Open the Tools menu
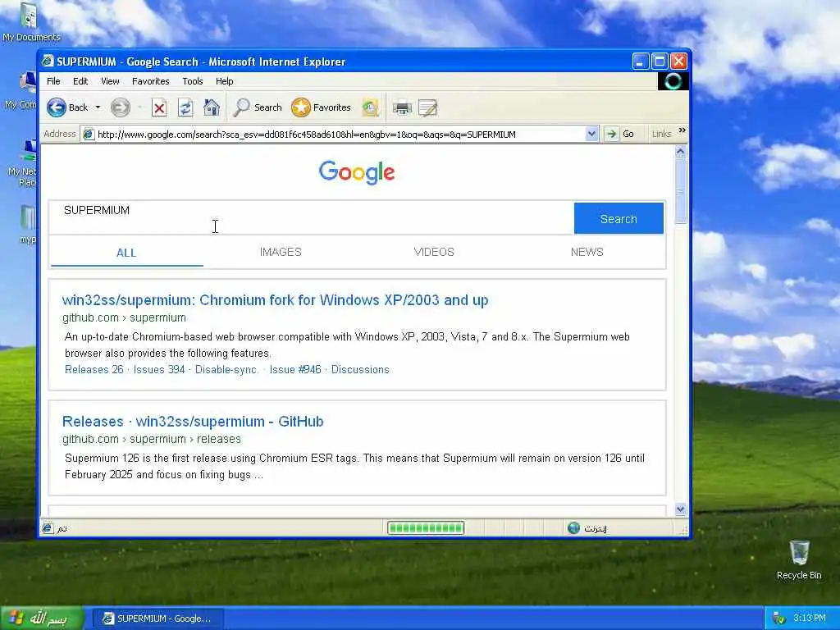This screenshot has height=630, width=840. [192, 81]
